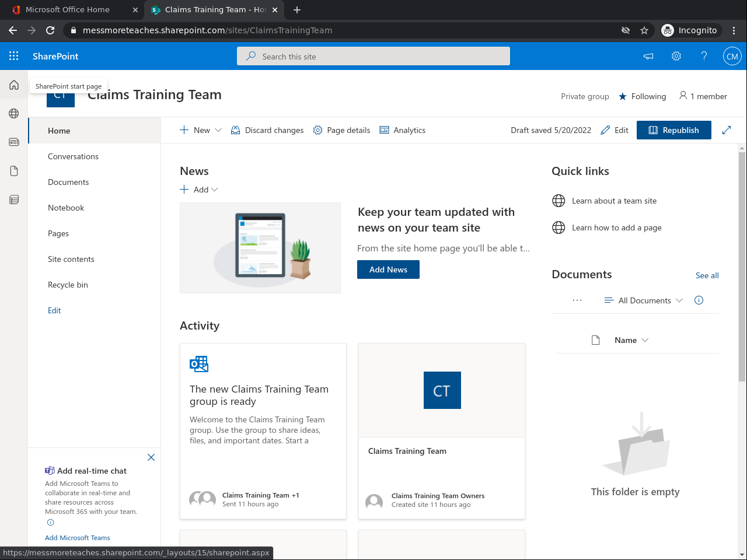Open My news icon in left rail
This screenshot has width=747, height=560.
tap(14, 142)
